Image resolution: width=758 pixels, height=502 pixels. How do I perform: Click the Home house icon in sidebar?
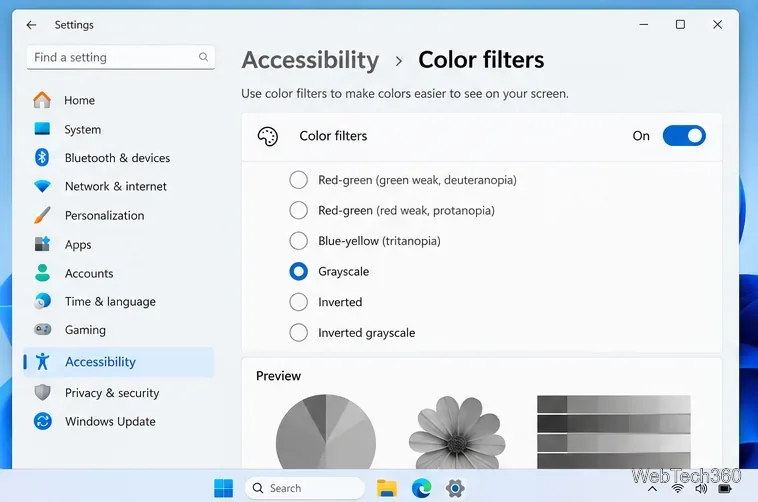pyautogui.click(x=42, y=100)
